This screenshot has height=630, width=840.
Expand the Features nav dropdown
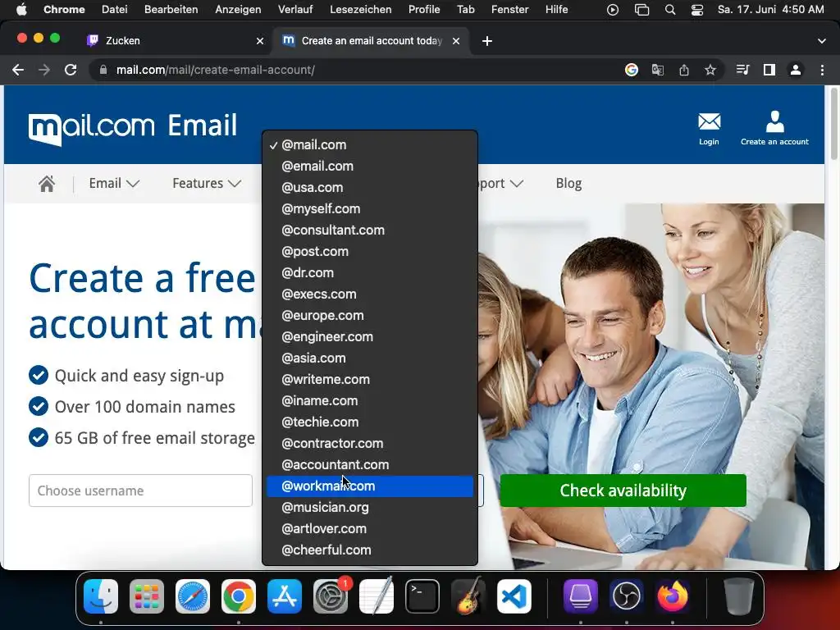(x=207, y=183)
